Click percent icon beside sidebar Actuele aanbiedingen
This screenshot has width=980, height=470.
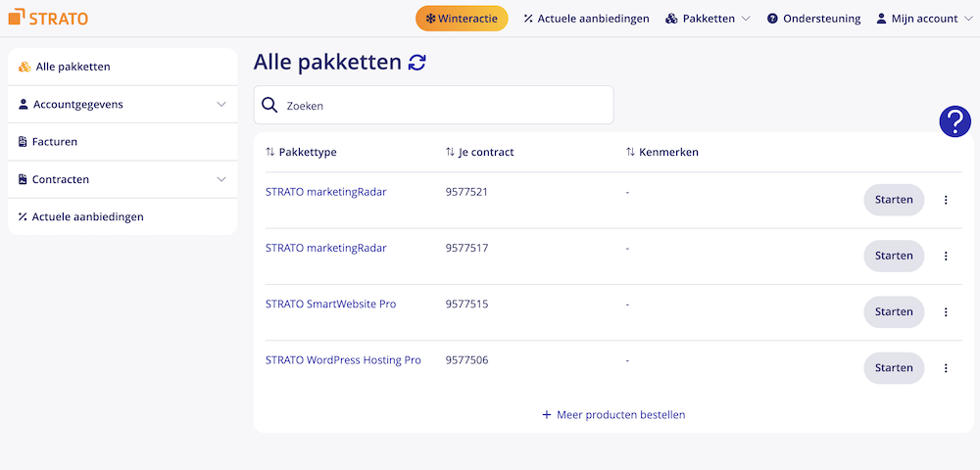click(x=23, y=217)
